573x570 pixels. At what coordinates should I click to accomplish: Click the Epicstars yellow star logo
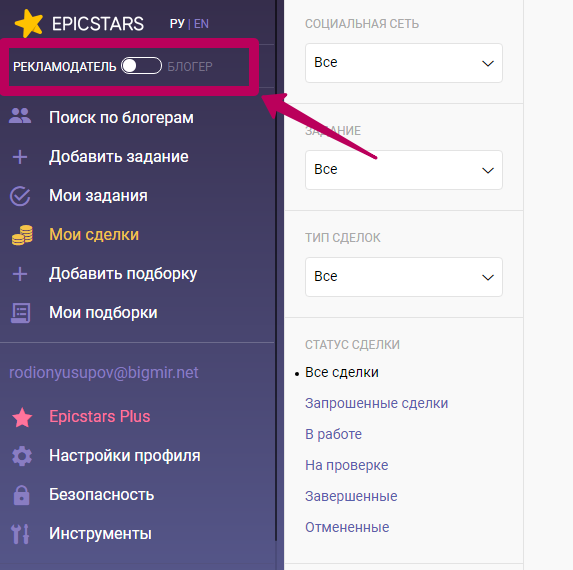[x=29, y=23]
